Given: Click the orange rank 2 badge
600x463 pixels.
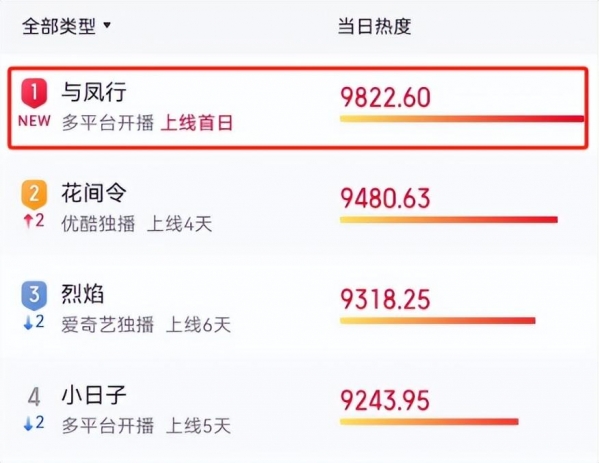Looking at the screenshot, I should [34, 193].
